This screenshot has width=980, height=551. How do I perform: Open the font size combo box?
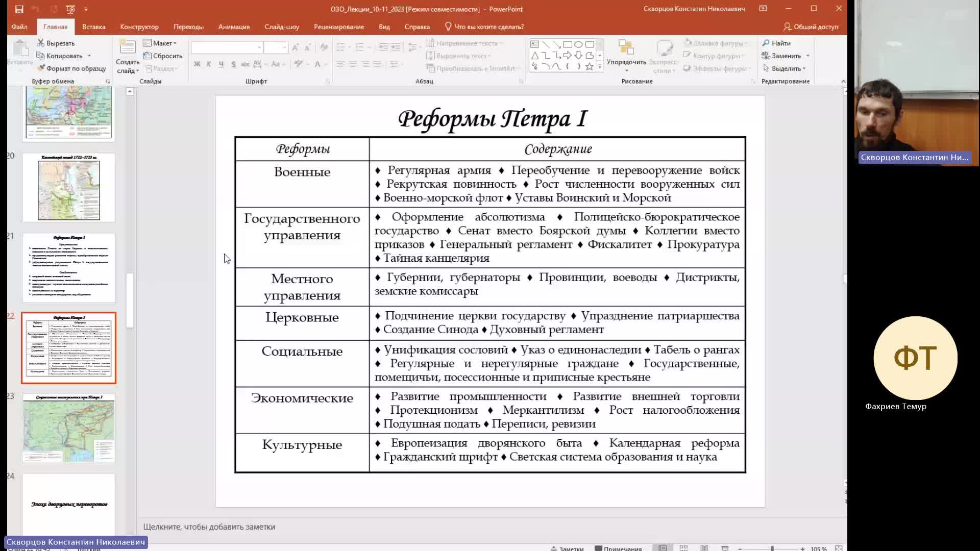(x=276, y=47)
